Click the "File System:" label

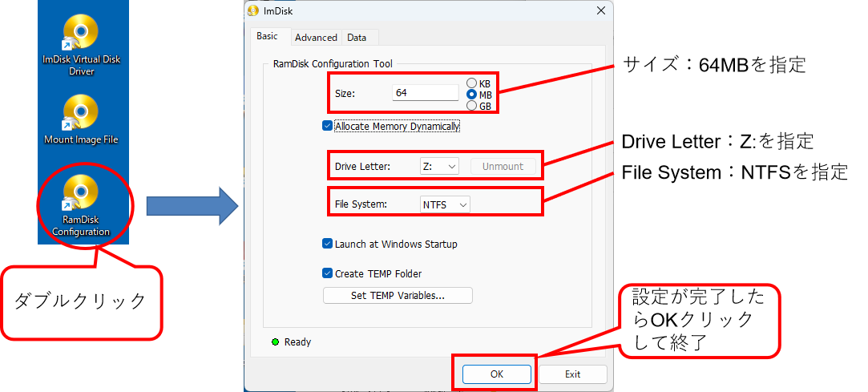[361, 204]
